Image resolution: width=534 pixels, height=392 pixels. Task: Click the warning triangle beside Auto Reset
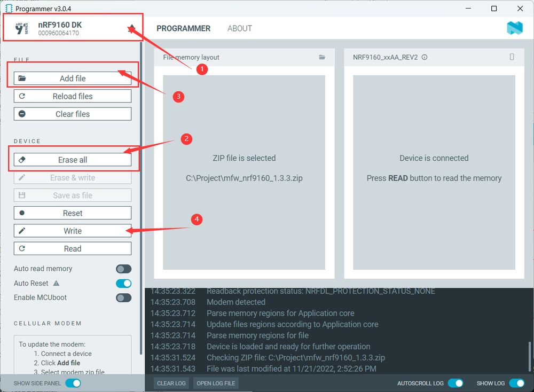[x=56, y=283]
